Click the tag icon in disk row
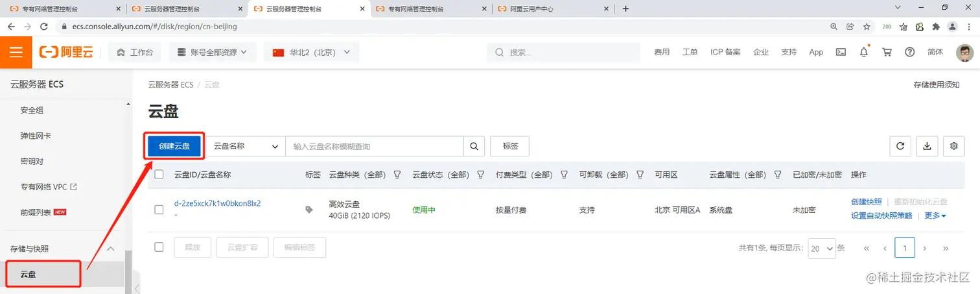The width and height of the screenshot is (980, 294). coord(309,209)
